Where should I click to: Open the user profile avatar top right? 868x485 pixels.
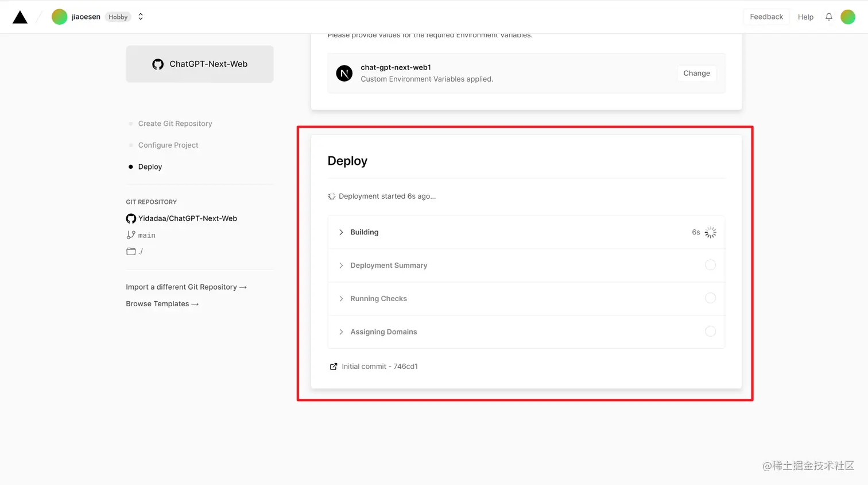tap(848, 17)
